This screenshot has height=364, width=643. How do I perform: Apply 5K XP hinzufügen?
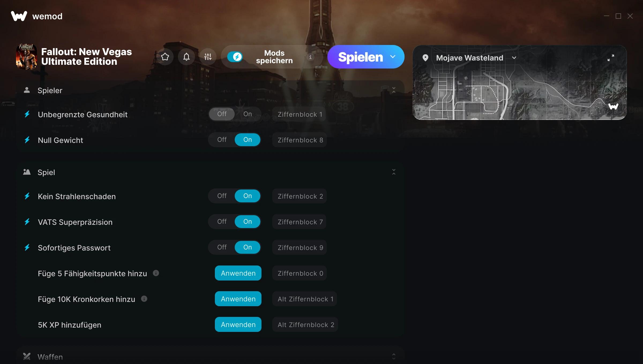[x=238, y=324]
